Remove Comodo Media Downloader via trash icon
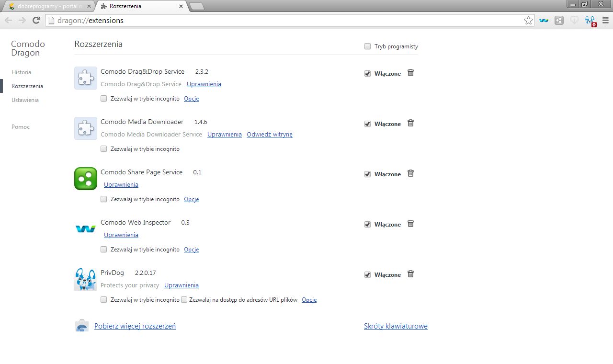Image resolution: width=613 pixels, height=364 pixels. tap(410, 123)
